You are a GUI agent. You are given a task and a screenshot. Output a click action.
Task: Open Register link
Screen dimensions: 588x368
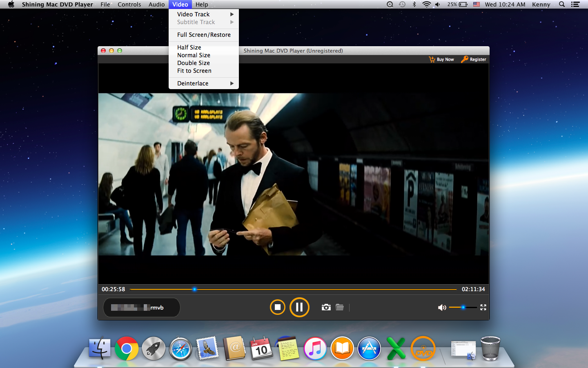(x=478, y=59)
